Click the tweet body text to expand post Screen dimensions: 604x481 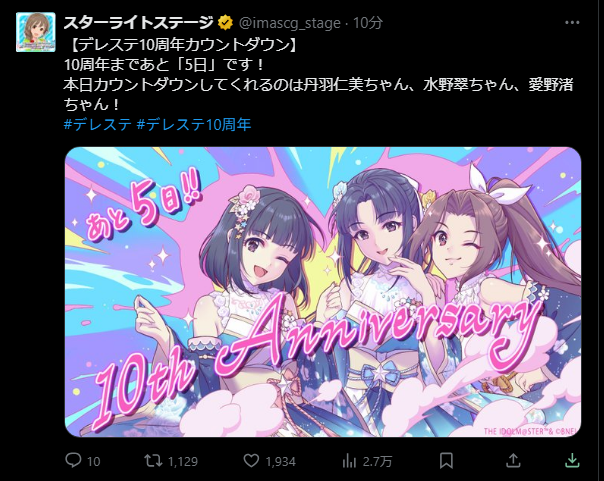[318, 75]
